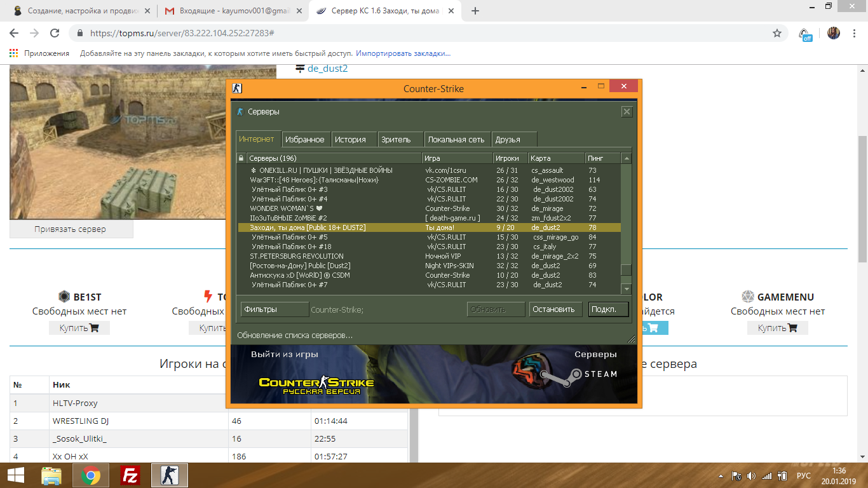Click Купить under BE1ST

pyautogui.click(x=79, y=328)
